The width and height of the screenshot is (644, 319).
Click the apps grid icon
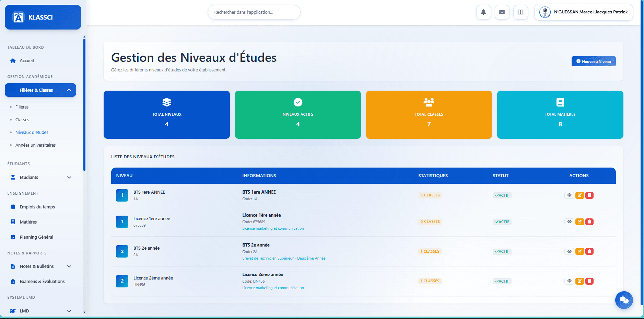[520, 12]
